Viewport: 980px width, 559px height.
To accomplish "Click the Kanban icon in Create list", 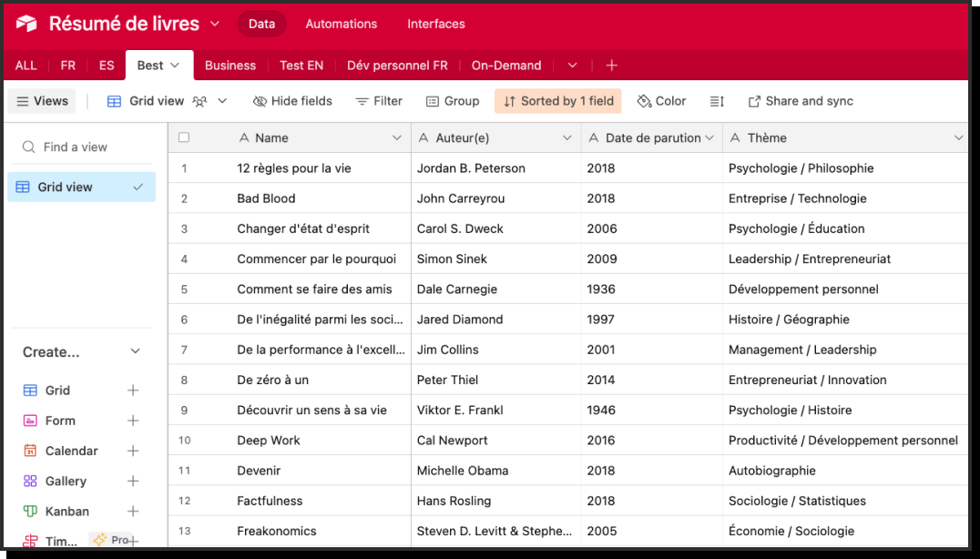I will click(x=30, y=512).
